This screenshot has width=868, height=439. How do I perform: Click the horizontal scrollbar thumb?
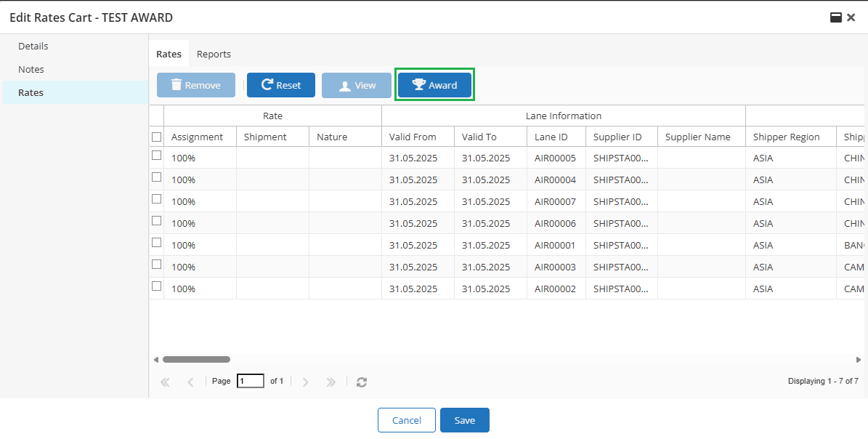coord(197,360)
